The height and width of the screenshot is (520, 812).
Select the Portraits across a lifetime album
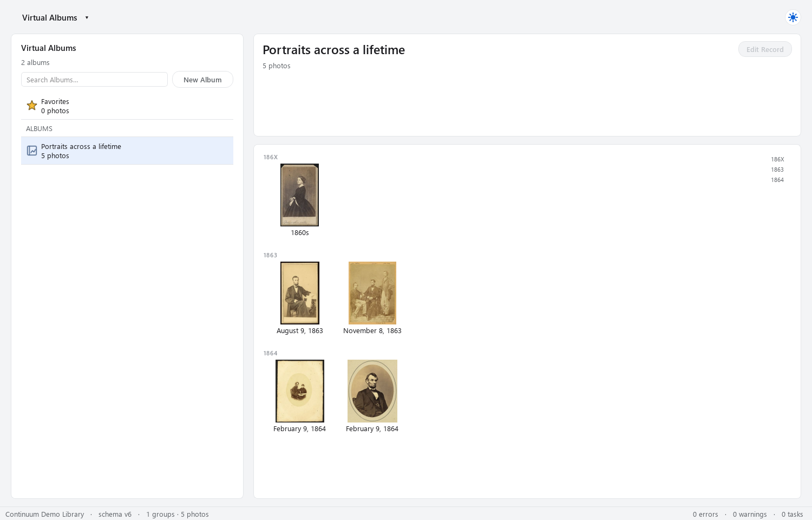pos(127,151)
